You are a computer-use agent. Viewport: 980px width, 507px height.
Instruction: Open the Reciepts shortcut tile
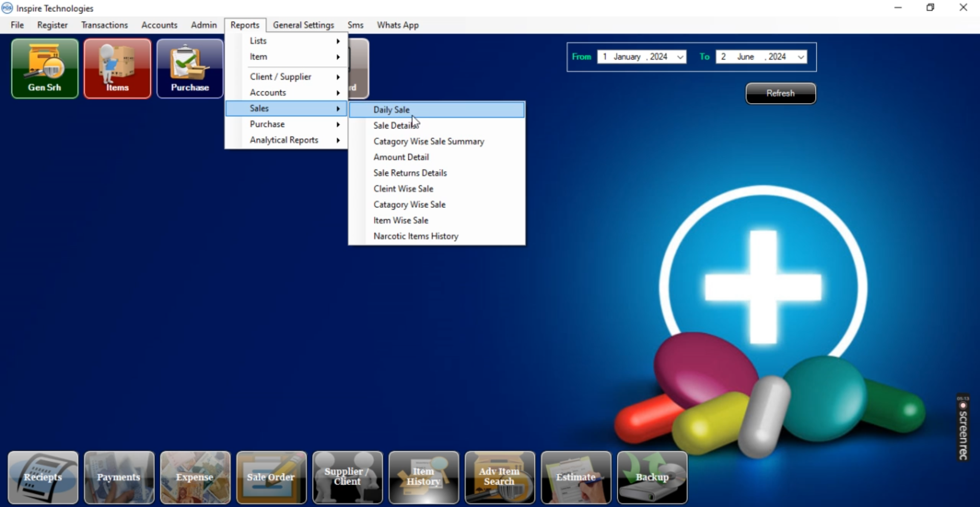tap(43, 477)
